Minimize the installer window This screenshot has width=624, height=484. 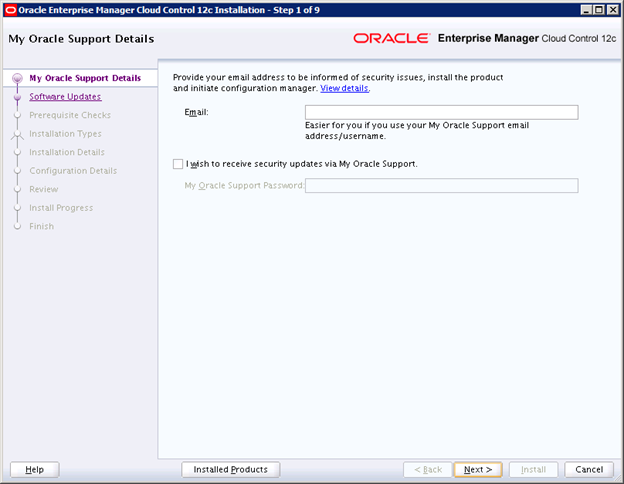pos(586,10)
